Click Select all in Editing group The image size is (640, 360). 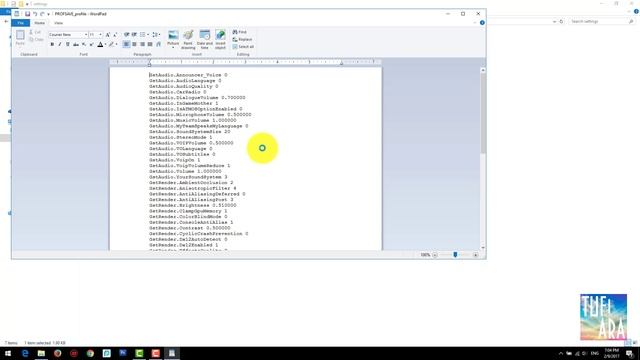tap(243, 47)
